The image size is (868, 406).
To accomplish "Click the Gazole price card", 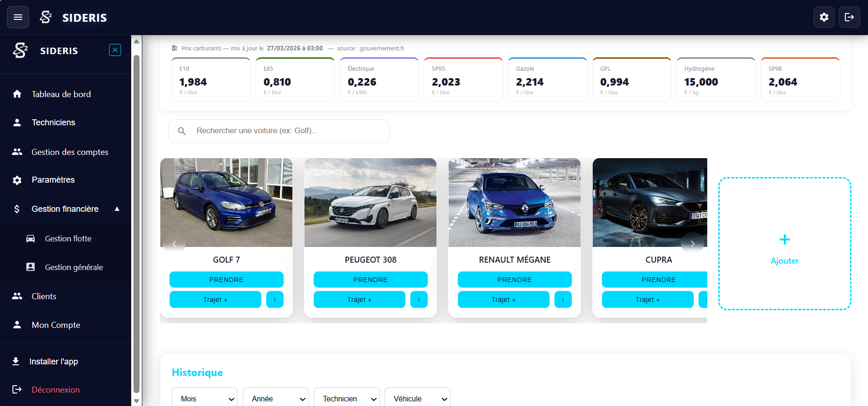I will (x=548, y=80).
